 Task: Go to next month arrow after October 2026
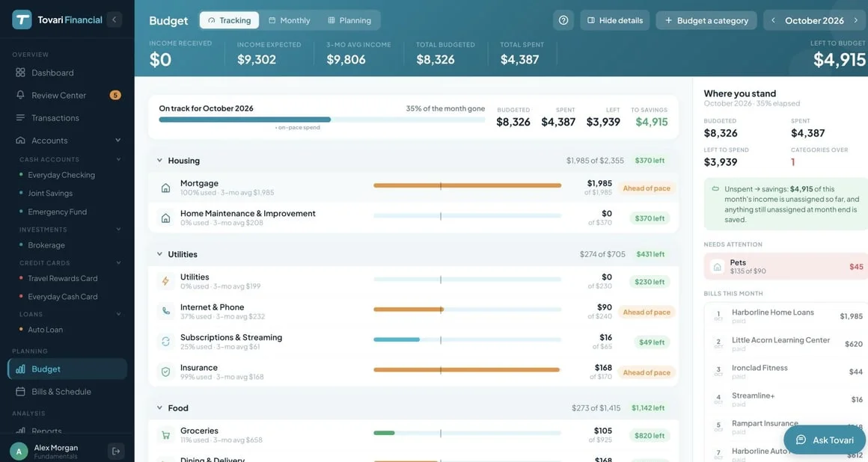point(856,20)
